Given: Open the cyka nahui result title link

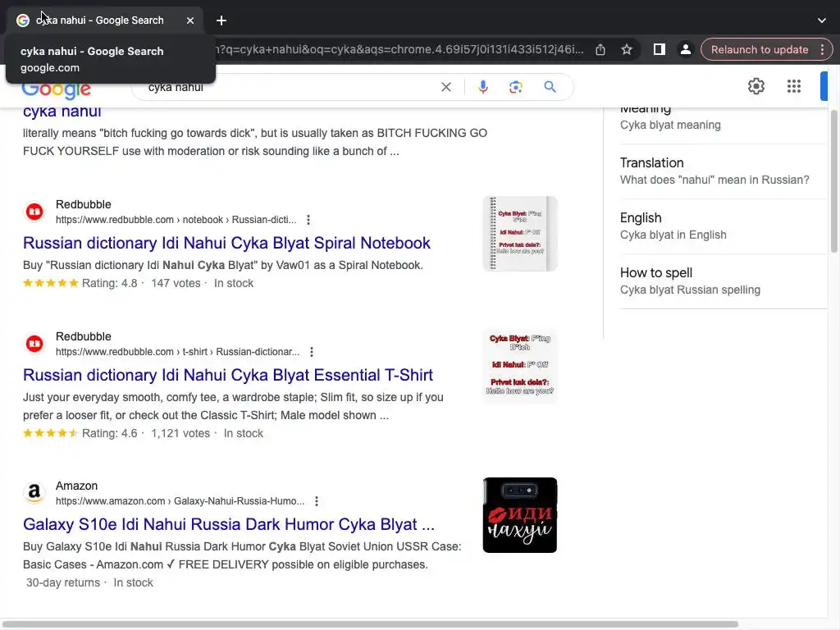Looking at the screenshot, I should [62, 112].
